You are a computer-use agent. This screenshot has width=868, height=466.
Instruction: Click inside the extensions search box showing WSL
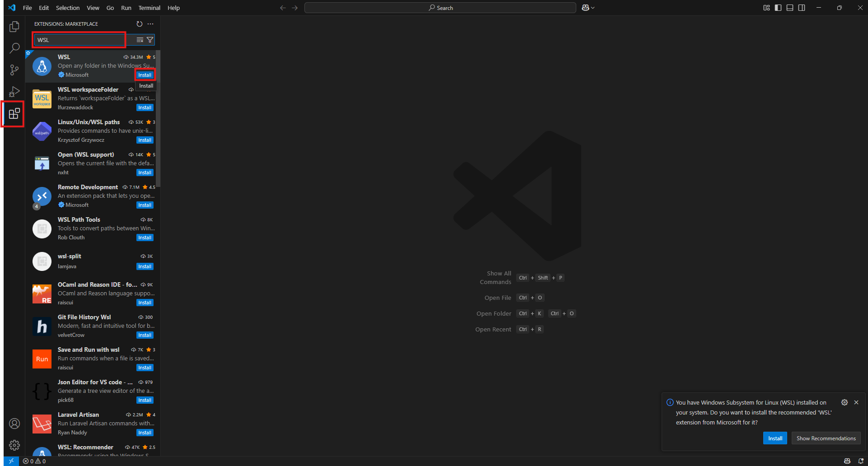pos(79,40)
